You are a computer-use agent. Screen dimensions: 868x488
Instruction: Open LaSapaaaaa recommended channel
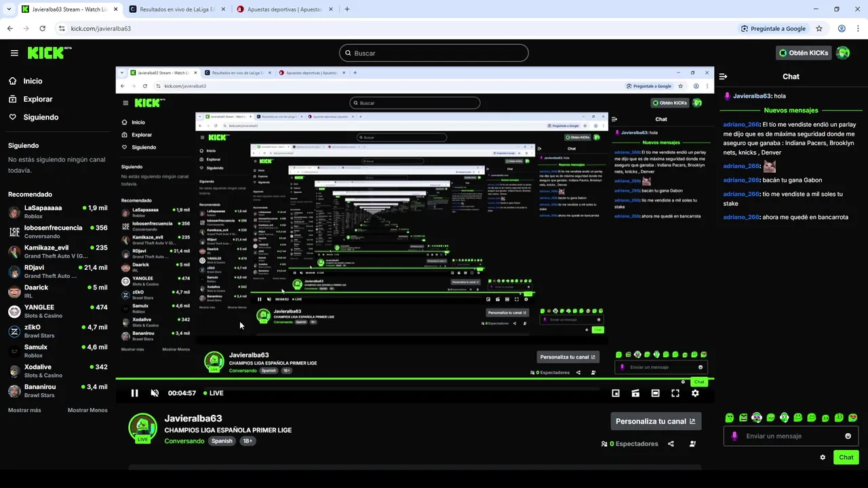click(x=58, y=211)
